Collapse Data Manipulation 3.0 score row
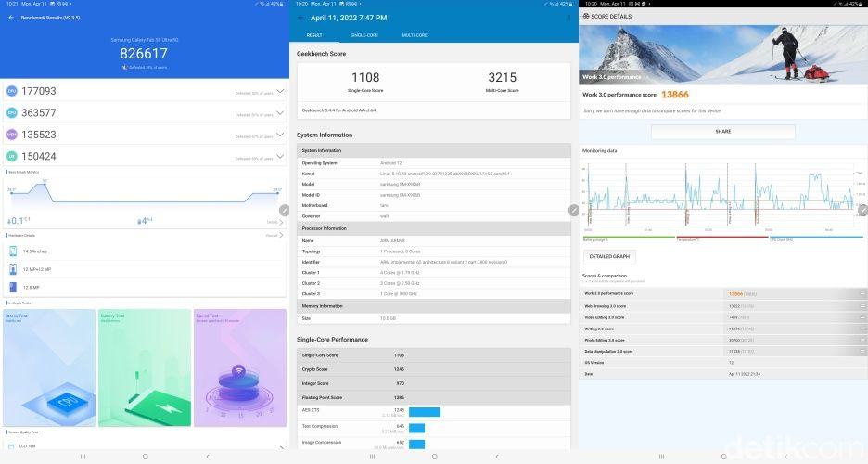Image resolution: width=868 pixels, height=464 pixels. coord(862,351)
